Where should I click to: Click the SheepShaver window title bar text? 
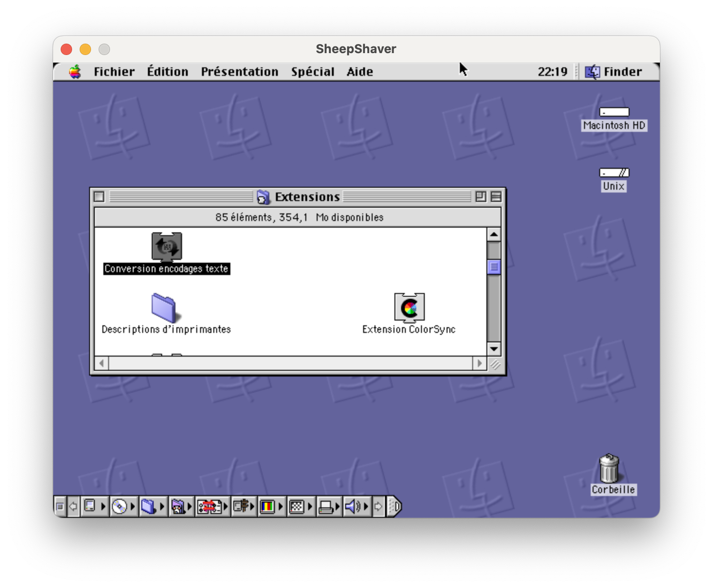click(356, 49)
